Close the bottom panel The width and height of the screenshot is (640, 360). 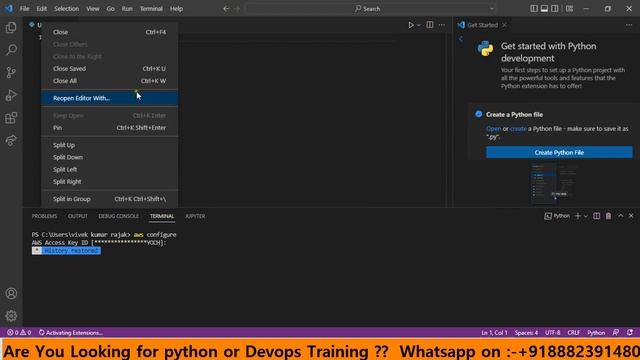[631, 216]
